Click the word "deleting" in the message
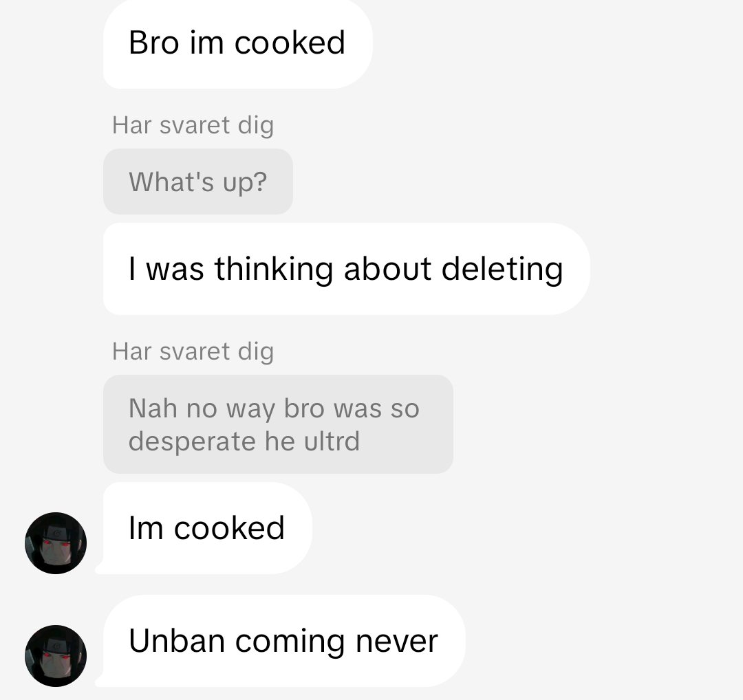Image resolution: width=743 pixels, height=700 pixels. click(502, 270)
